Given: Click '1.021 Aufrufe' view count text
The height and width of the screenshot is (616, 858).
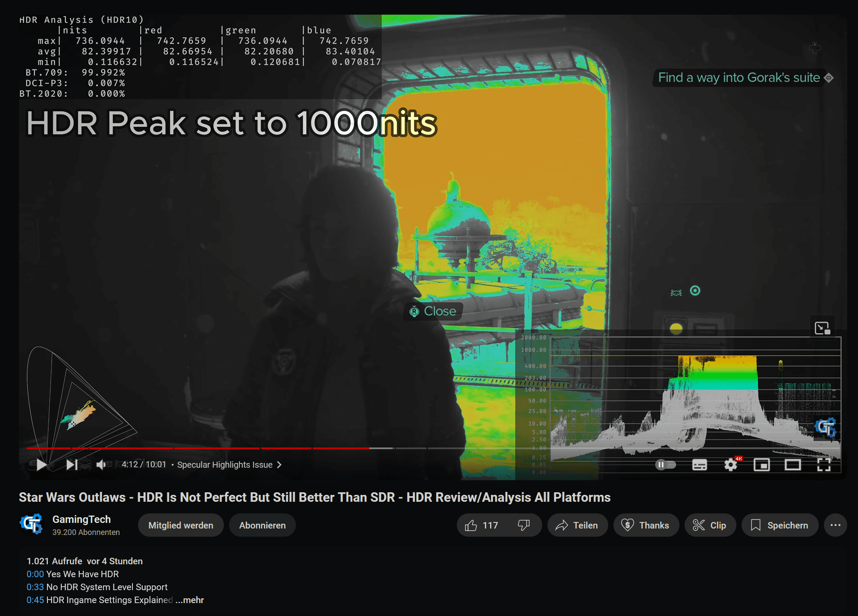Looking at the screenshot, I should [x=54, y=561].
